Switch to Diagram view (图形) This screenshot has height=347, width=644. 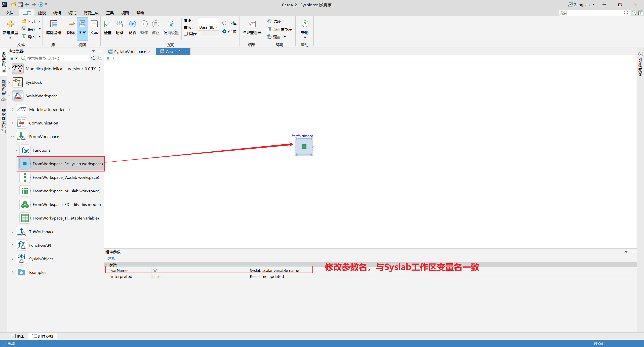(x=83, y=24)
